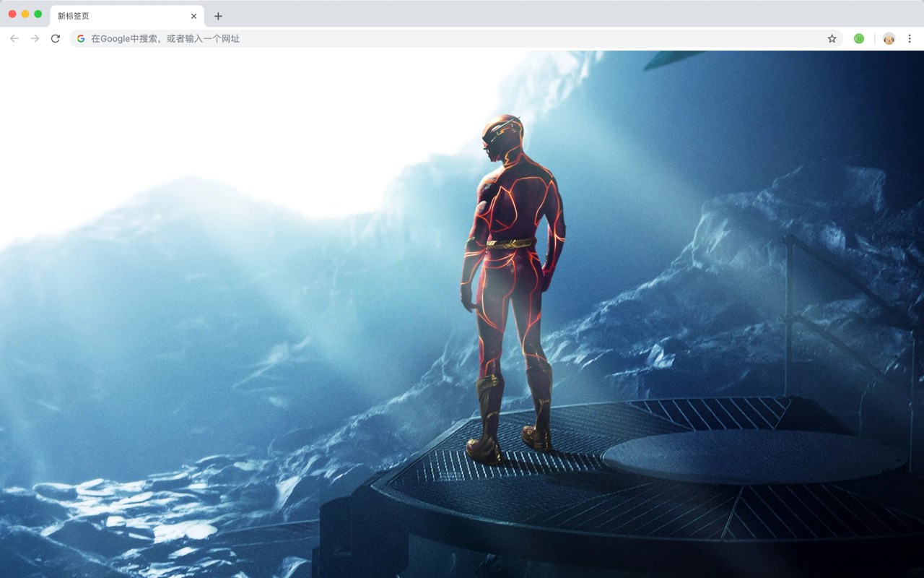924x578 pixels.
Task: Go forward using the forward arrow
Action: (x=35, y=38)
